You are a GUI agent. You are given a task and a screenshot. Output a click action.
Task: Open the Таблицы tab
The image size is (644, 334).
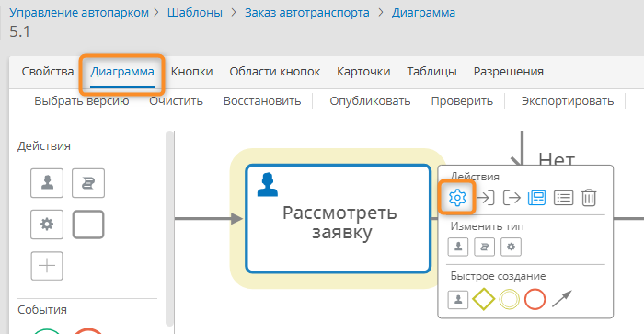(x=431, y=72)
